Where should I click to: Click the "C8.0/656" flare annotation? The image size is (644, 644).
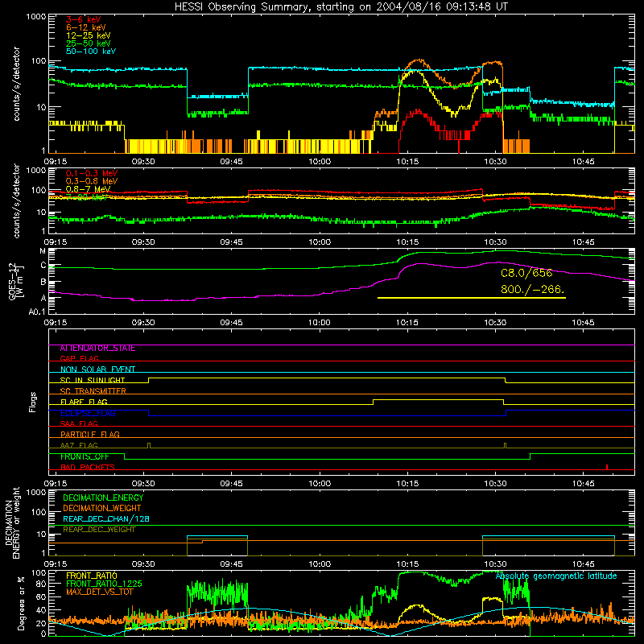[526, 273]
